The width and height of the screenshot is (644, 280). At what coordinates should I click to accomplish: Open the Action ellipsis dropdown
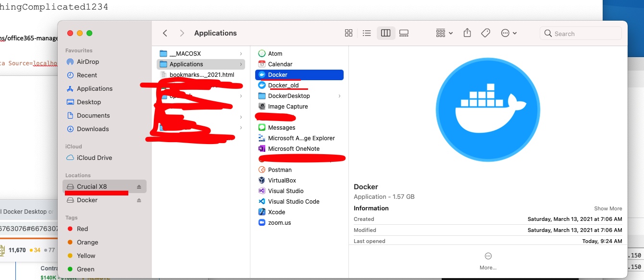pyautogui.click(x=509, y=33)
